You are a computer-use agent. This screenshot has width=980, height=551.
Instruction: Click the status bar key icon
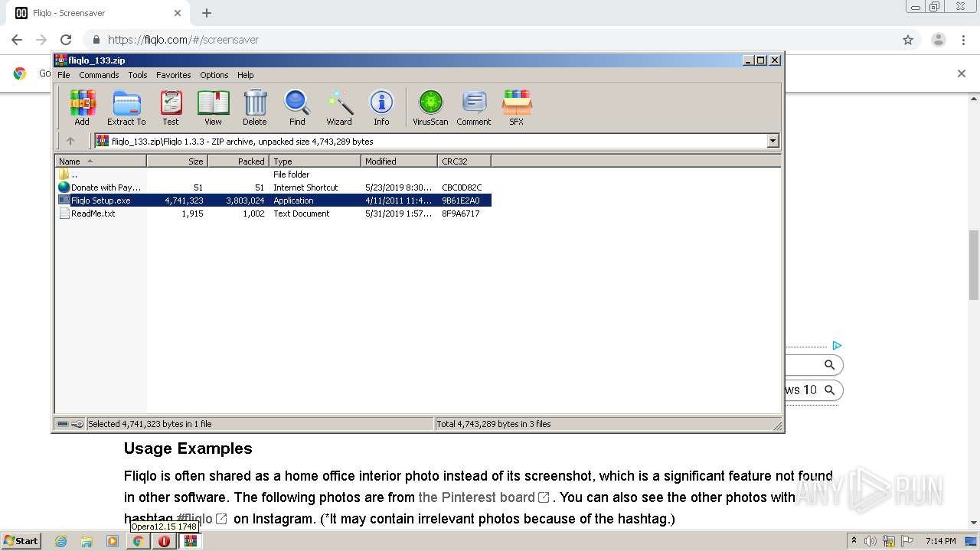point(78,424)
